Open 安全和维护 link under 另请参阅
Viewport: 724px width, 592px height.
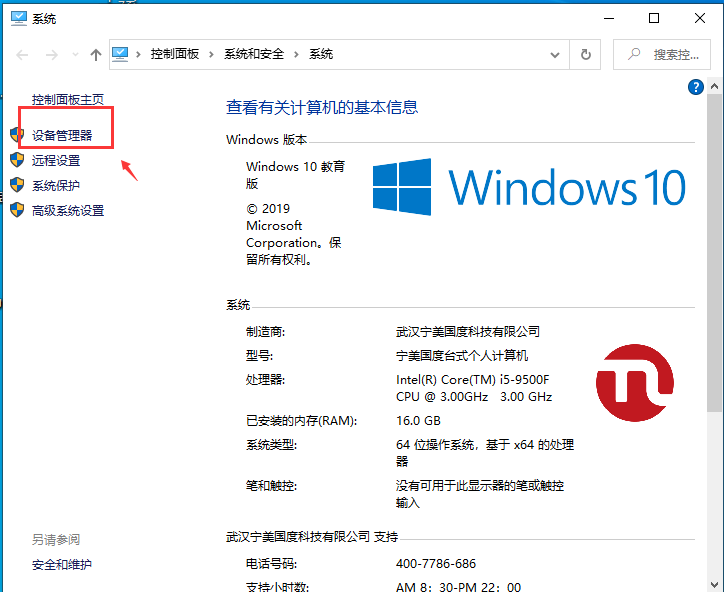62,564
